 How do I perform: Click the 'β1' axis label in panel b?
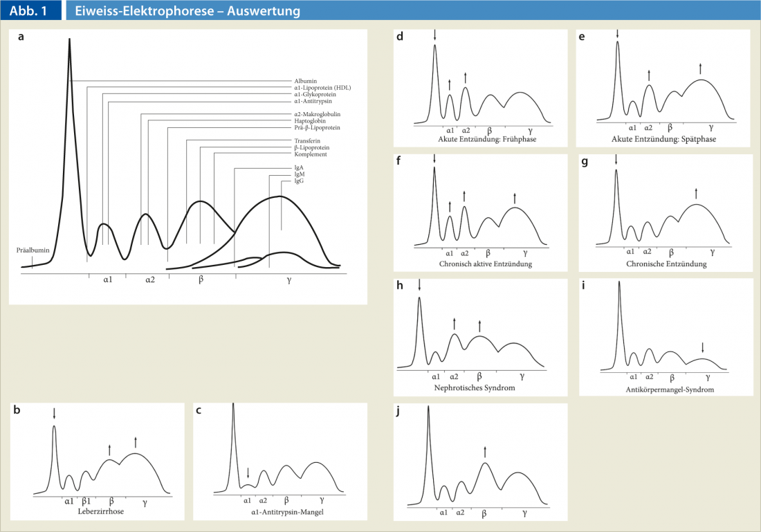tap(86, 501)
